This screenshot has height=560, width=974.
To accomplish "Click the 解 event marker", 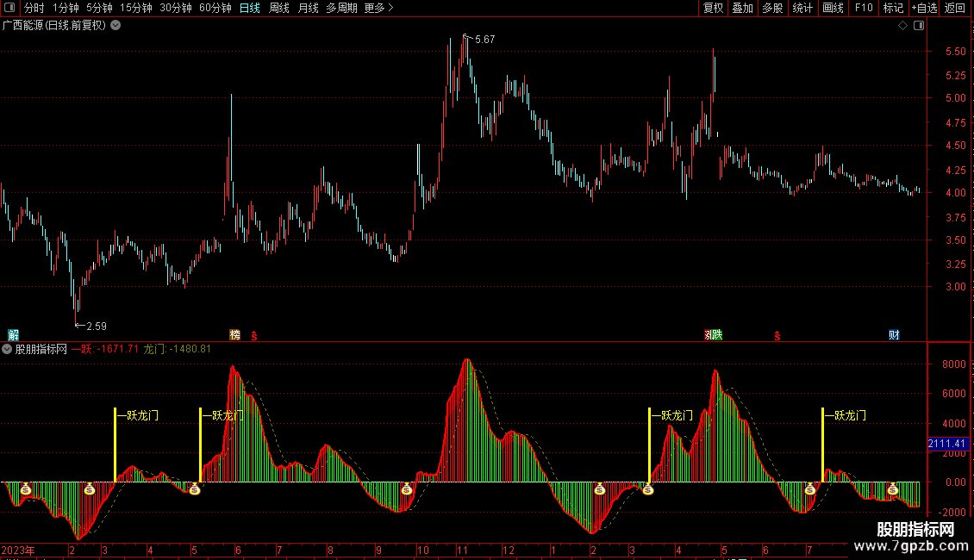I will point(13,335).
